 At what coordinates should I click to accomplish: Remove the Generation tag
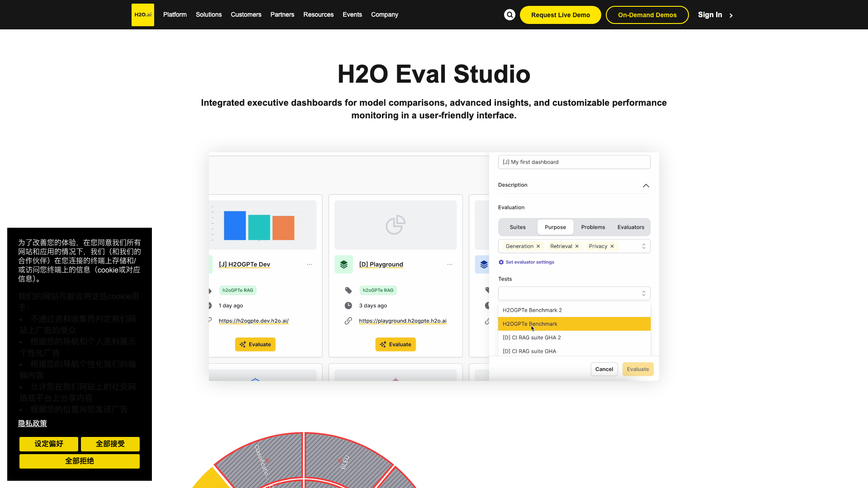point(538,246)
